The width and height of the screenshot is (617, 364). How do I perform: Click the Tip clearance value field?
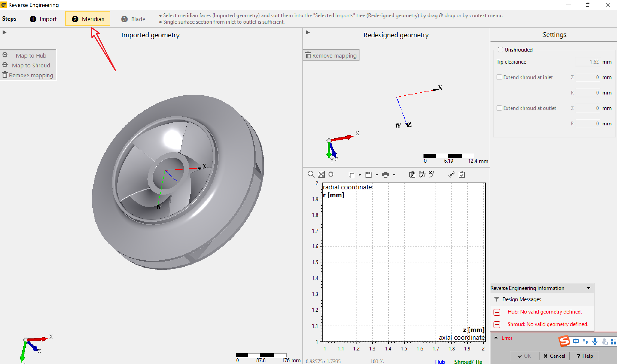(588, 62)
